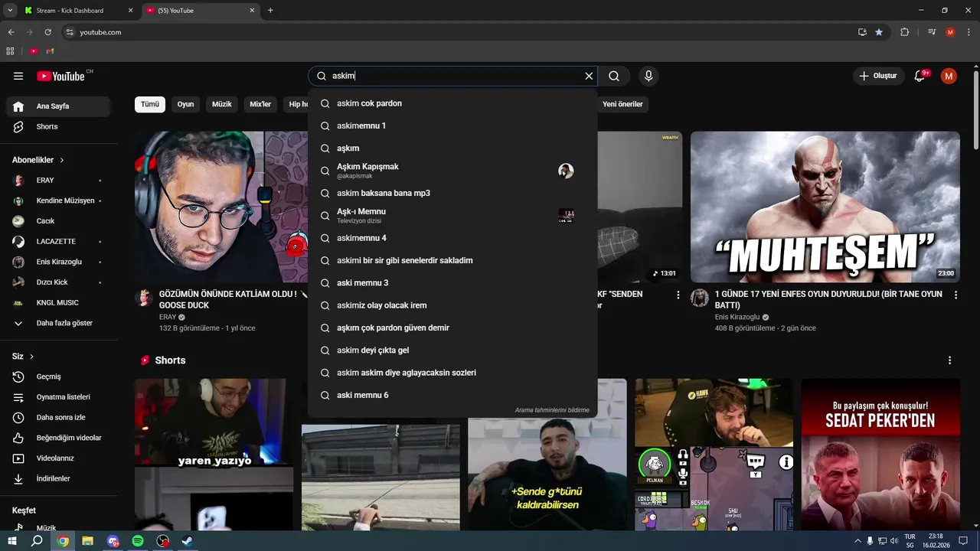Open Spotify from the taskbar
Image resolution: width=980 pixels, height=551 pixels.
(138, 541)
